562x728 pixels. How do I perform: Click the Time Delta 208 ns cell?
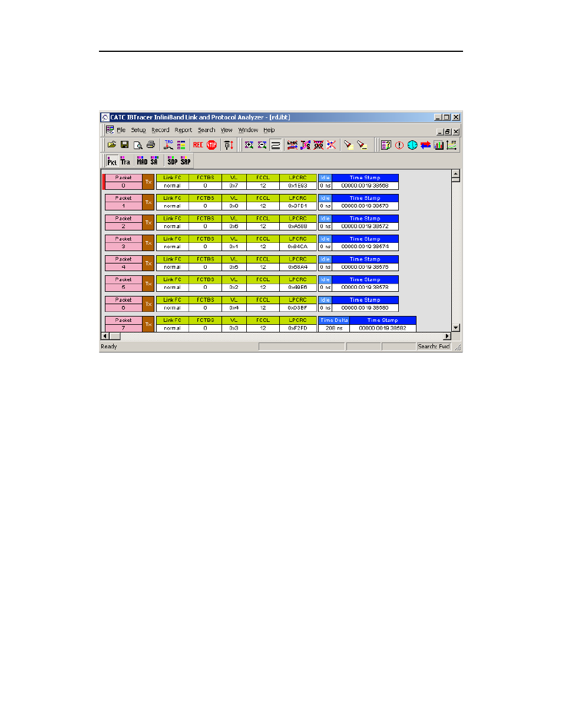[334, 328]
